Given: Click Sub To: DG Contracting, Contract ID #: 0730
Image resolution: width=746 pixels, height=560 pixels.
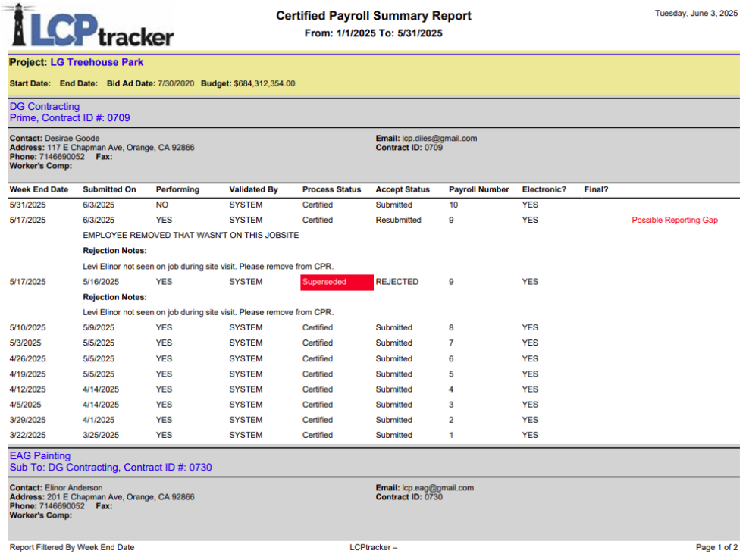Looking at the screenshot, I should (x=111, y=468).
